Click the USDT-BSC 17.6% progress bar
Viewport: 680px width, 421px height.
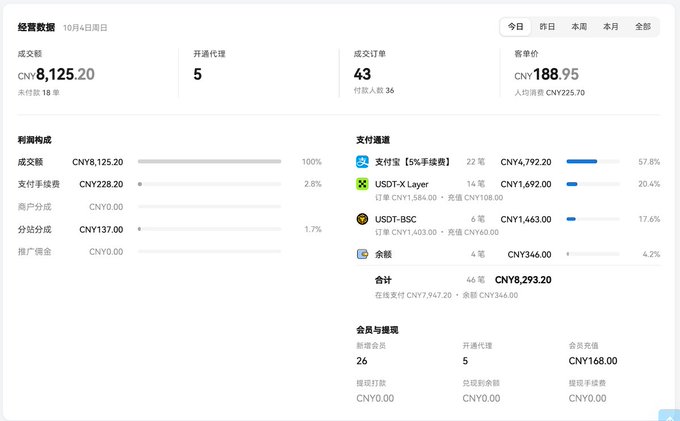[593, 219]
